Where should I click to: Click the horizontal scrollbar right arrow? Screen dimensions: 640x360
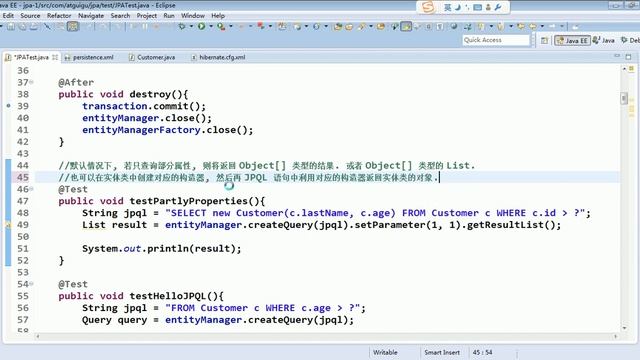click(616, 336)
